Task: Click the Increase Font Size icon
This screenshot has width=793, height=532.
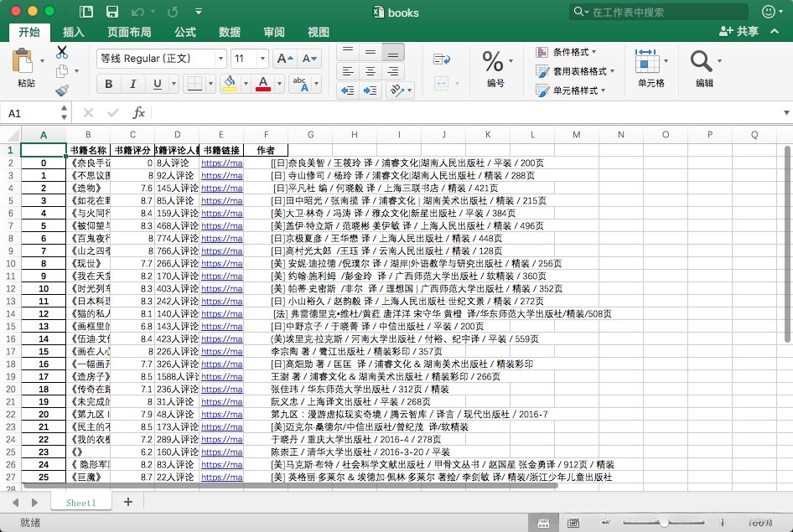Action: 283,58
